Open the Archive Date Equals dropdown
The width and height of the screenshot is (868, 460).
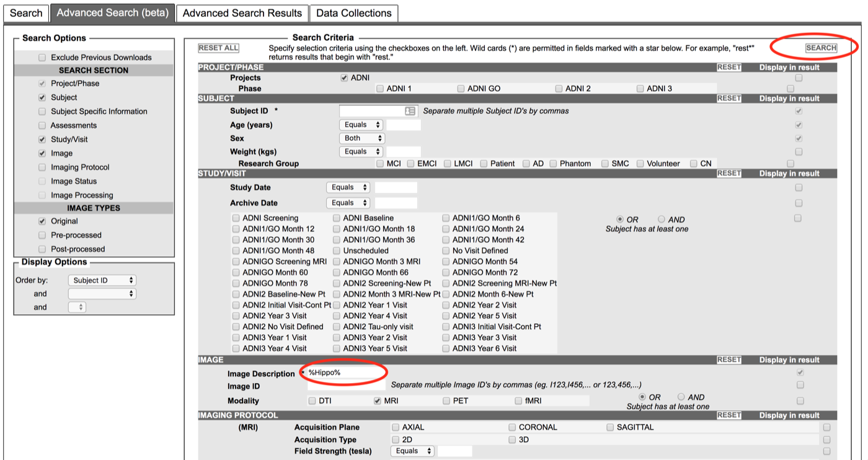click(x=348, y=203)
